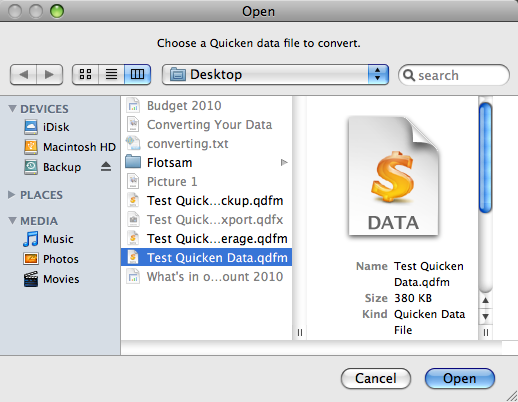Select column view mode
The height and width of the screenshot is (402, 518).
pos(137,74)
